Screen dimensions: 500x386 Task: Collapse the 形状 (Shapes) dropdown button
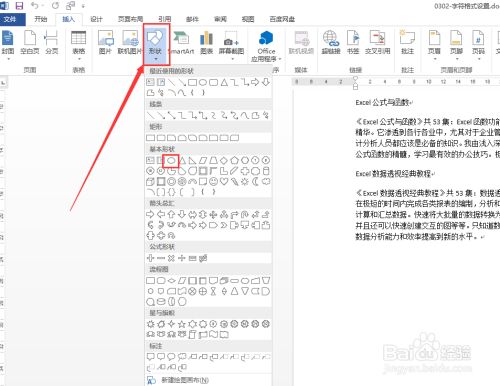(x=156, y=45)
